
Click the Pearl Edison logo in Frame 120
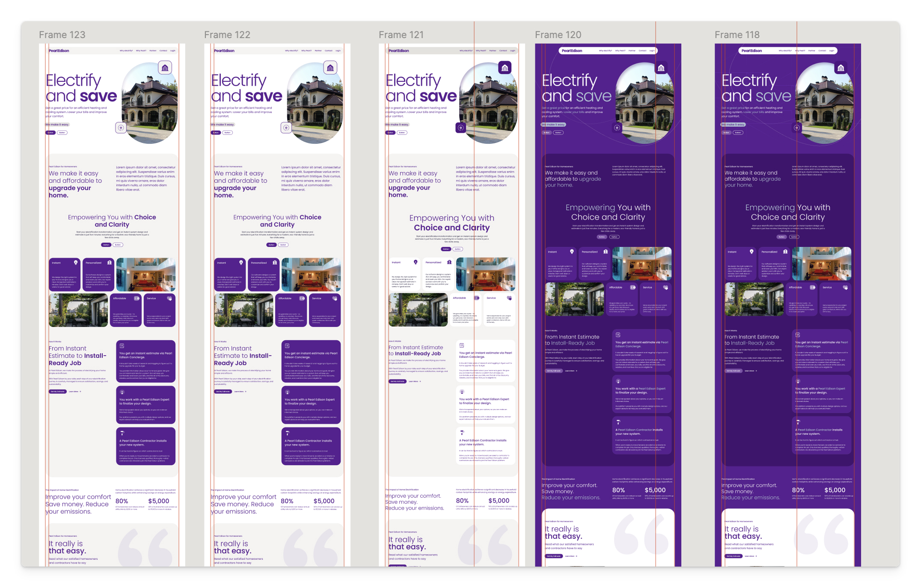tap(572, 50)
